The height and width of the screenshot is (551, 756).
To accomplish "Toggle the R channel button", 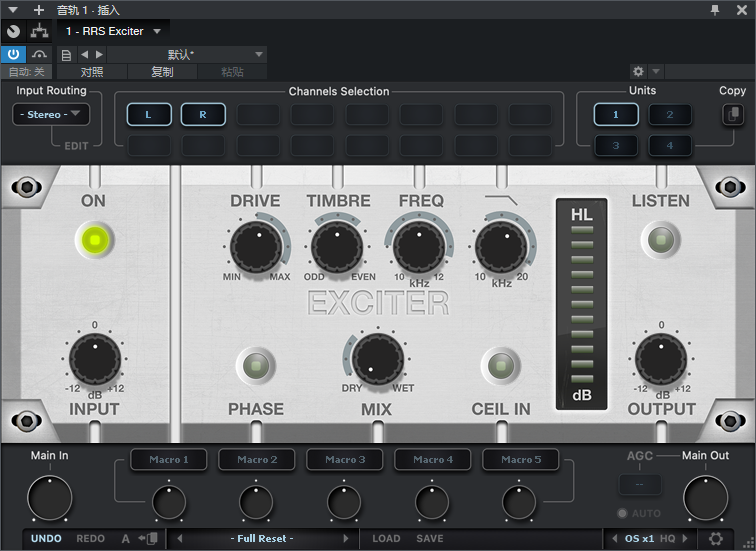I will [x=203, y=115].
